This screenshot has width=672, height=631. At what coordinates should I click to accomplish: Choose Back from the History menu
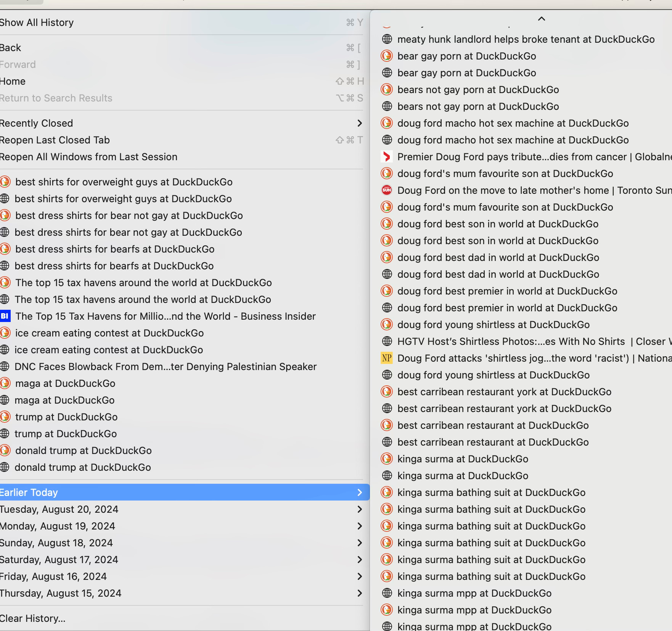(182, 48)
